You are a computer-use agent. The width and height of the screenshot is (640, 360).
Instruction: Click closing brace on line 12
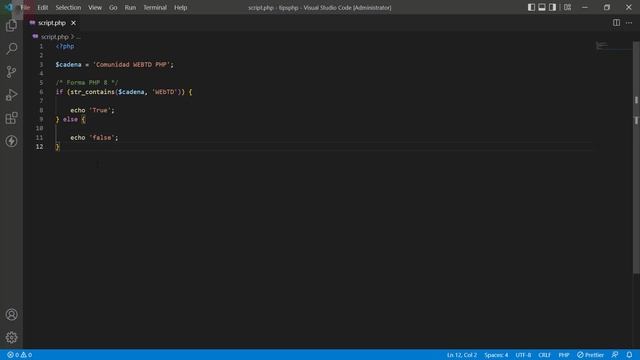tap(58, 147)
